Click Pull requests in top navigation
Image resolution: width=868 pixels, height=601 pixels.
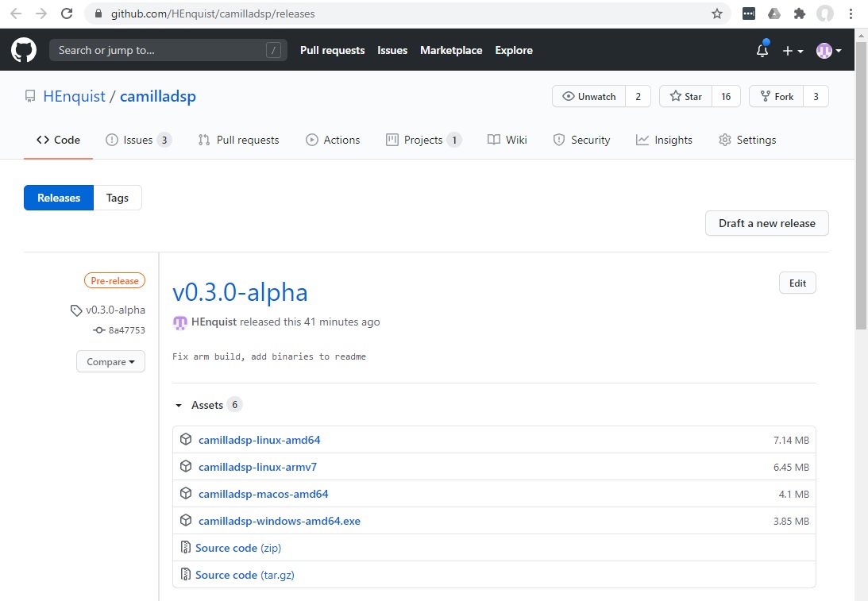333,50
